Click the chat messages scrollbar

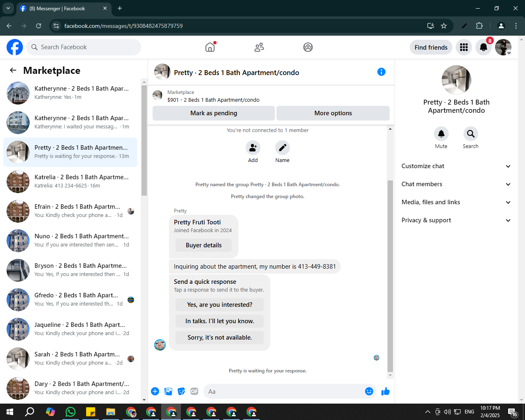point(390,276)
